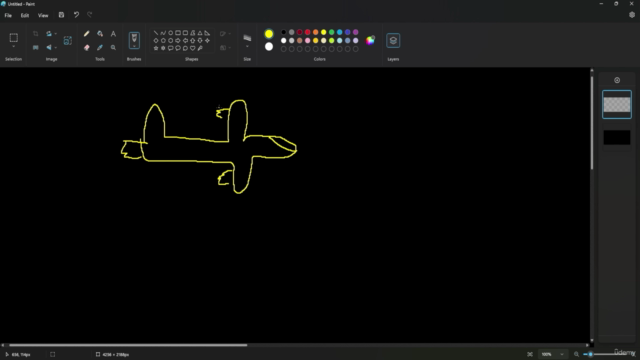Screen dimensions: 640x360
Task: Choose the pink color swatch
Action: click(308, 40)
